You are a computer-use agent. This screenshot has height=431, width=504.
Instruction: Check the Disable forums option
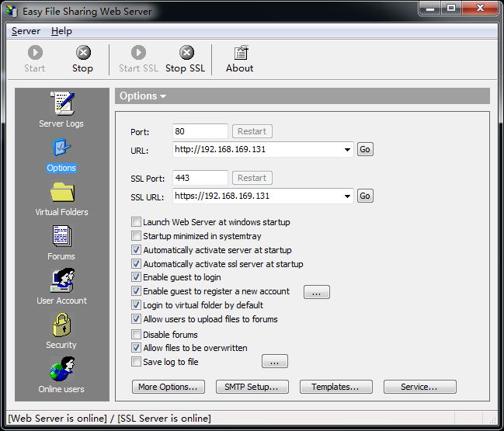pos(136,334)
